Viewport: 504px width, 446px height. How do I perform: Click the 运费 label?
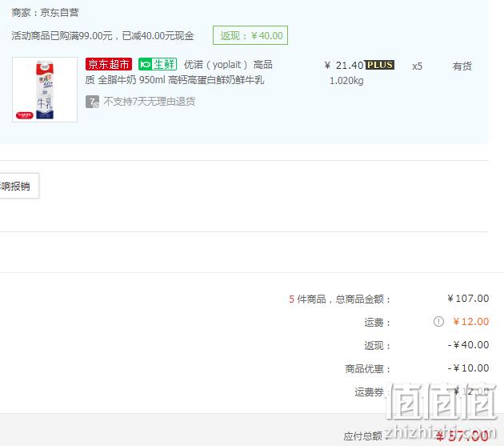tap(378, 323)
